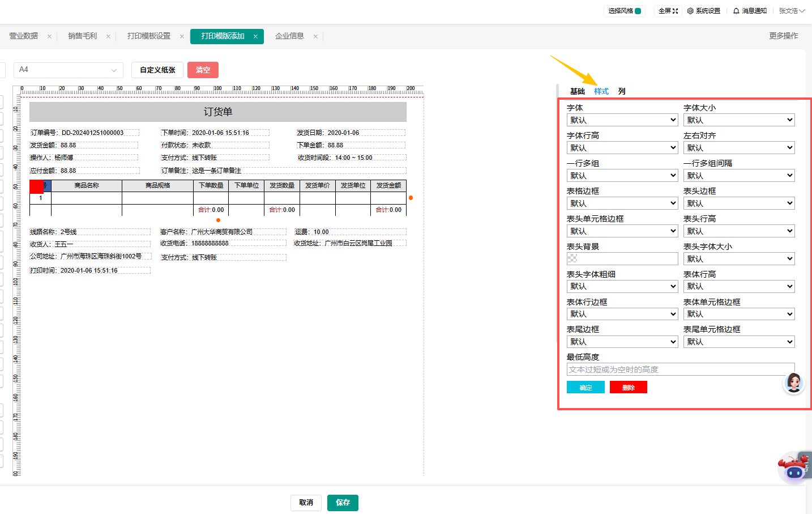
Task: Focus the 最低高度 input field
Action: point(681,369)
